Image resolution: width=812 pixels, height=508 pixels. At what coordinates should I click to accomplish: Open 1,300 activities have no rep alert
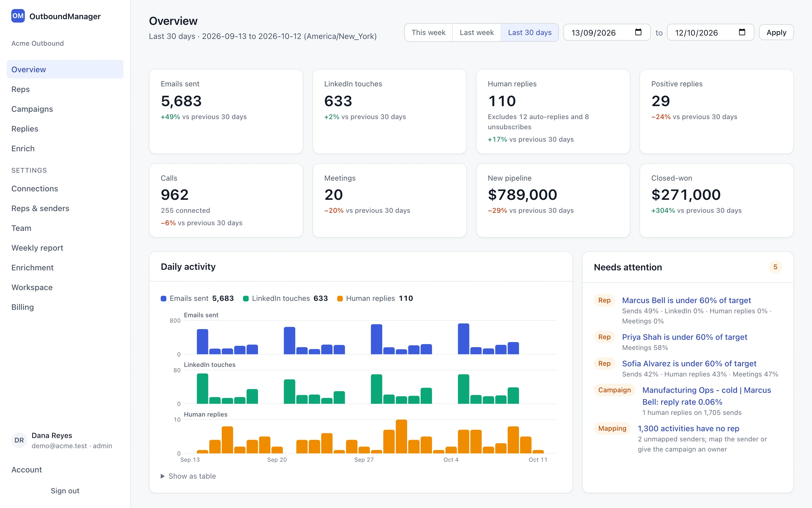(x=688, y=428)
